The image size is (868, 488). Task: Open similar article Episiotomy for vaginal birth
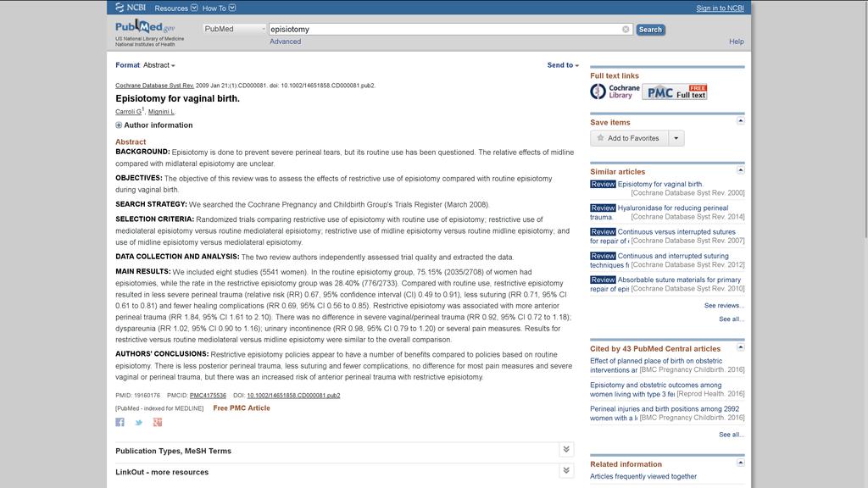pyautogui.click(x=659, y=184)
